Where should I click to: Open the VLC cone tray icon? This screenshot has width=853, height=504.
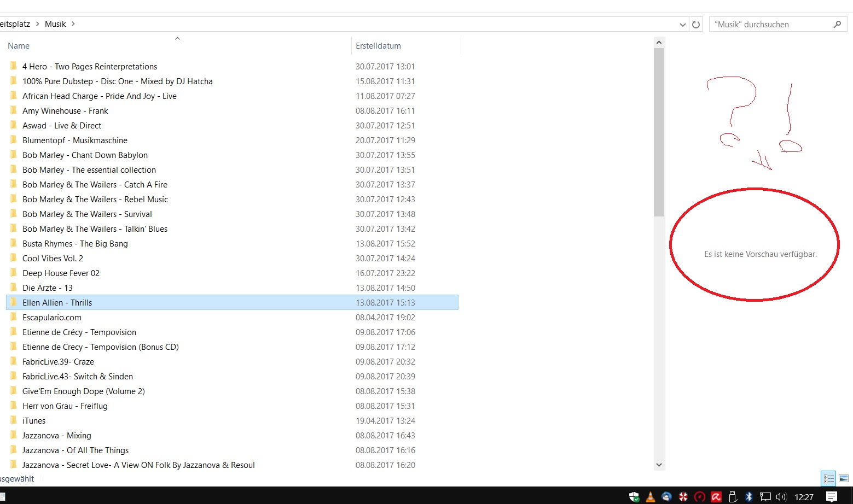click(x=651, y=497)
